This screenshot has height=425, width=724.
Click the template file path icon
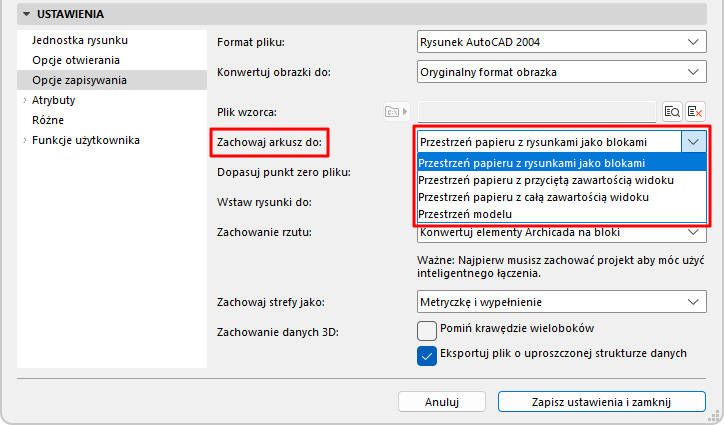click(398, 112)
